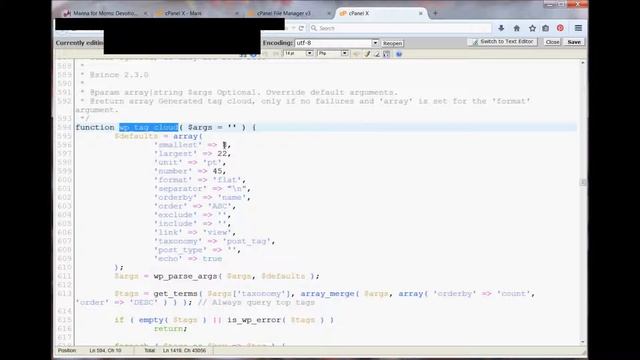Open a new browser tab with plus
Viewport: 640px width, 360px height.
(435, 13)
